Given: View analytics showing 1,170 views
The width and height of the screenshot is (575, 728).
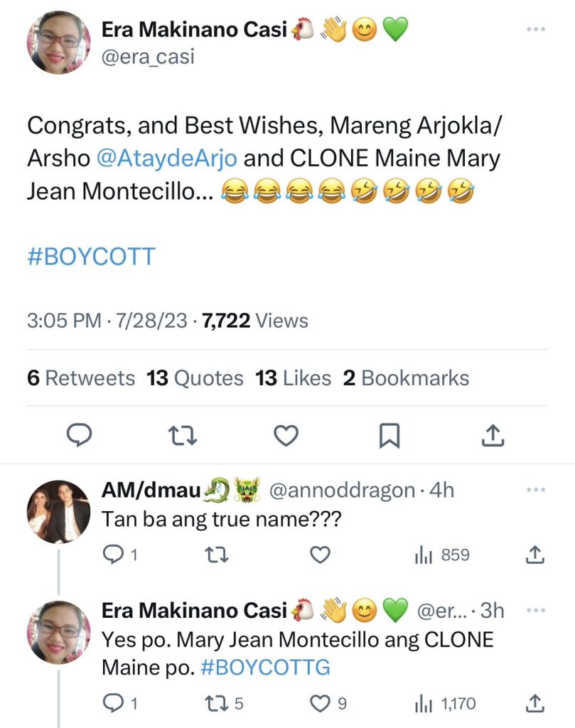Looking at the screenshot, I should click(x=445, y=704).
